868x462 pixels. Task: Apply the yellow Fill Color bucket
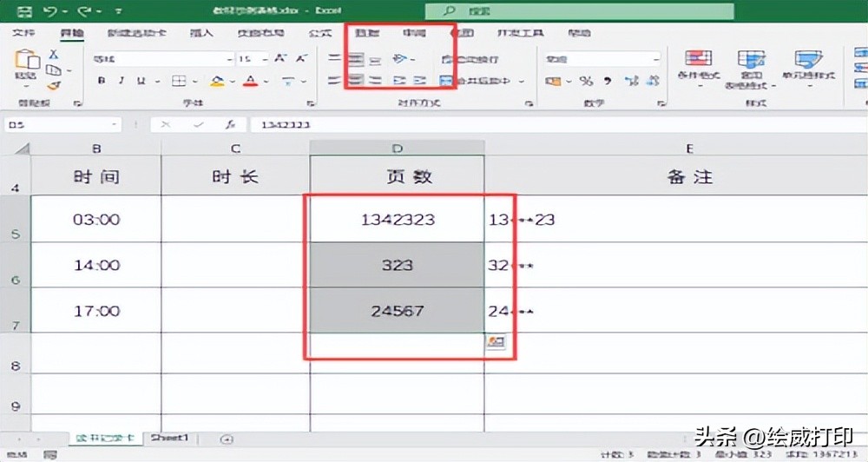point(218,82)
